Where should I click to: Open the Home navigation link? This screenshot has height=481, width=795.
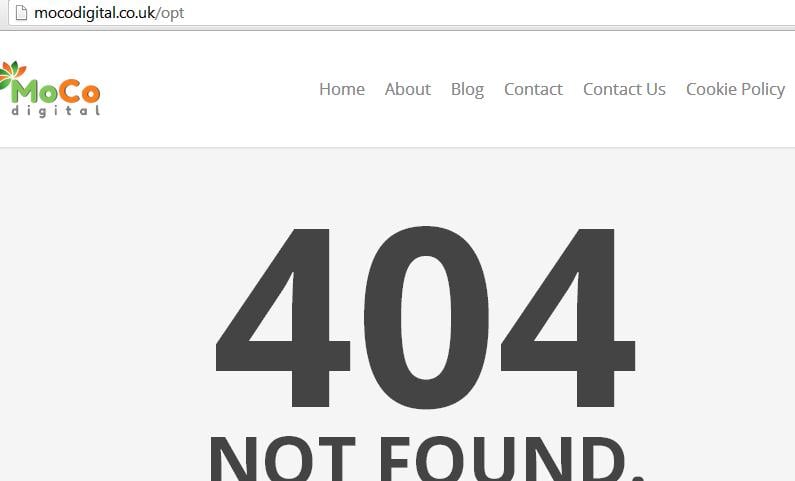pos(342,89)
